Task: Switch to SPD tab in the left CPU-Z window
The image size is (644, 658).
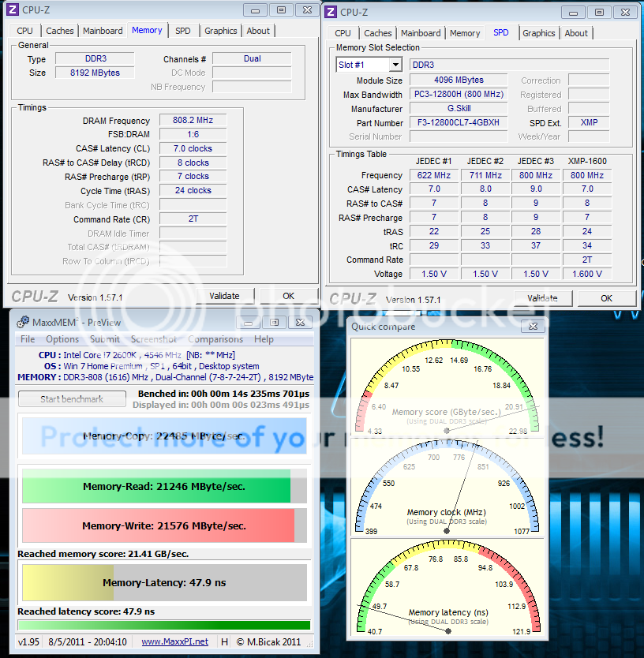Action: [182, 31]
